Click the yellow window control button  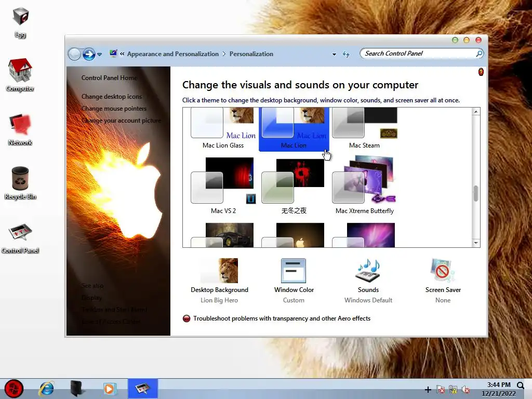(467, 40)
